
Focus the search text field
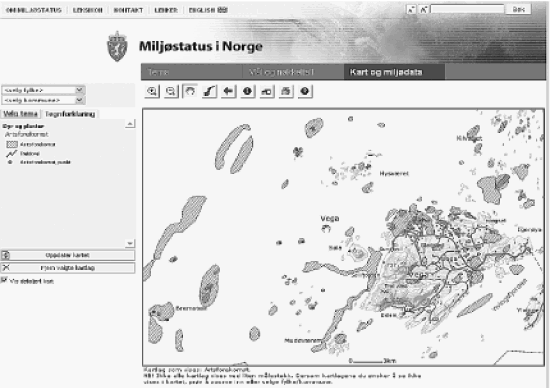pyautogui.click(x=467, y=9)
